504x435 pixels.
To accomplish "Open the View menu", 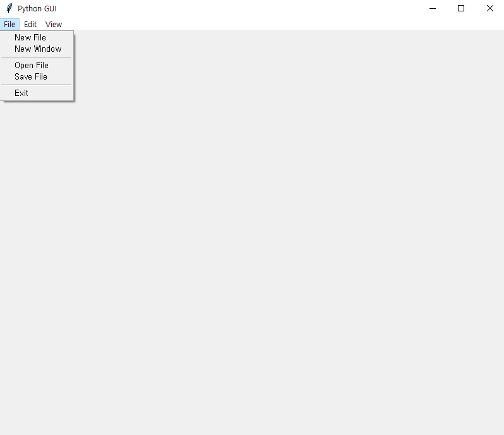I will click(x=53, y=25).
